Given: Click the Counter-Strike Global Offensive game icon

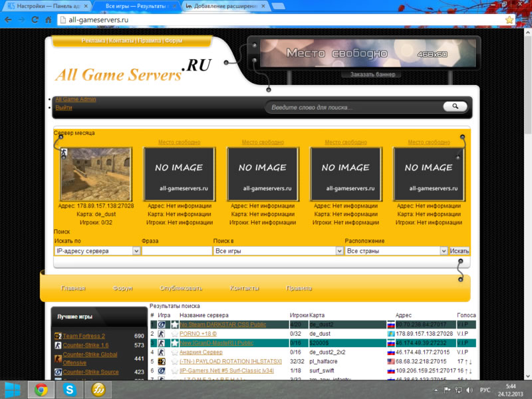Looking at the screenshot, I should click(58, 358).
